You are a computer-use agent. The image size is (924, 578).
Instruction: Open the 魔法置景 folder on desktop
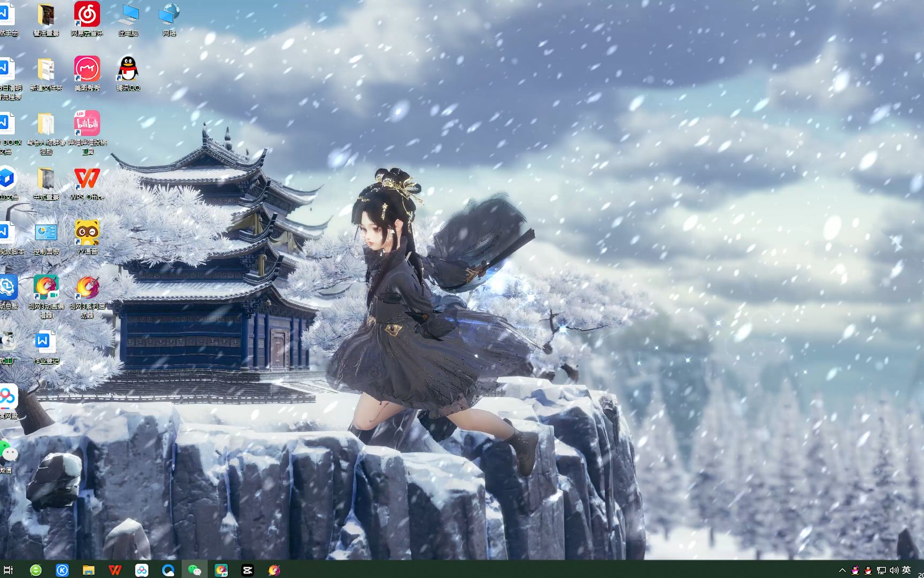click(46, 19)
